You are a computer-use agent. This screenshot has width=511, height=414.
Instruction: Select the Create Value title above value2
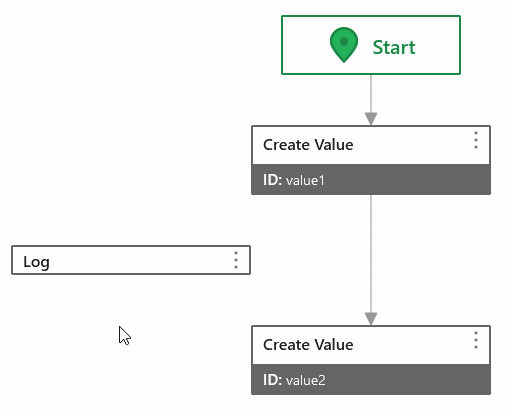308,345
